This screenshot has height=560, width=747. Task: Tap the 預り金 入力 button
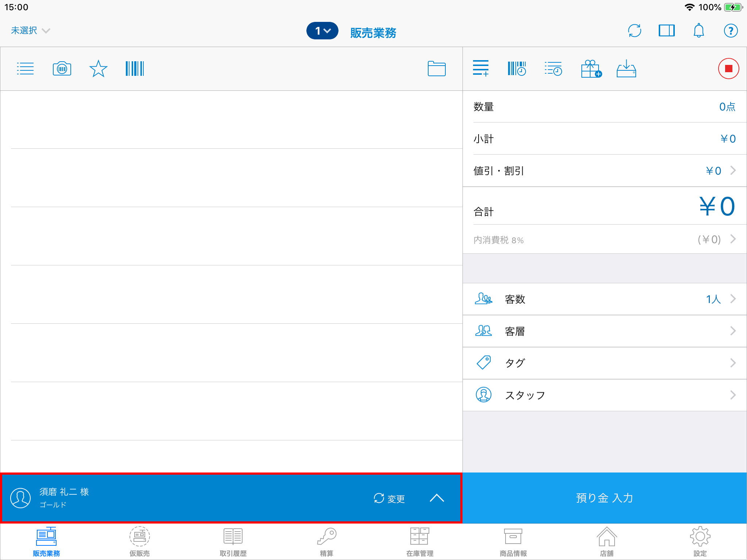pyautogui.click(x=604, y=498)
